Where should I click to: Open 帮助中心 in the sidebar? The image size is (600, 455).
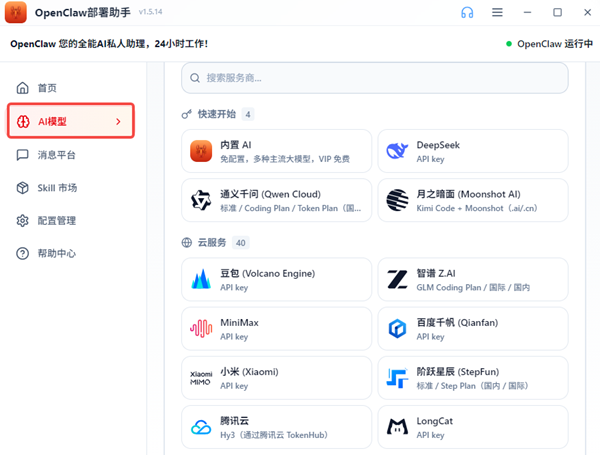[x=71, y=253]
